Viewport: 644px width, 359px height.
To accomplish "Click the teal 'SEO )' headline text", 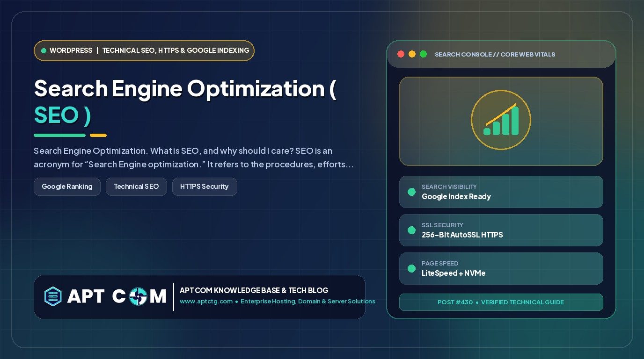I will (x=62, y=116).
